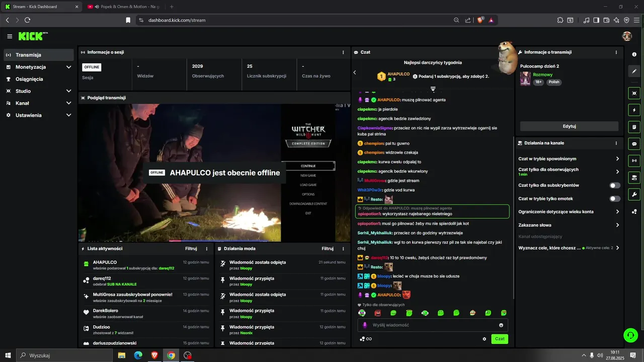Viewport: 644px width, 362px height.
Task: Toggle Czat w trybie tylko emotek switch
Action: (x=615, y=199)
